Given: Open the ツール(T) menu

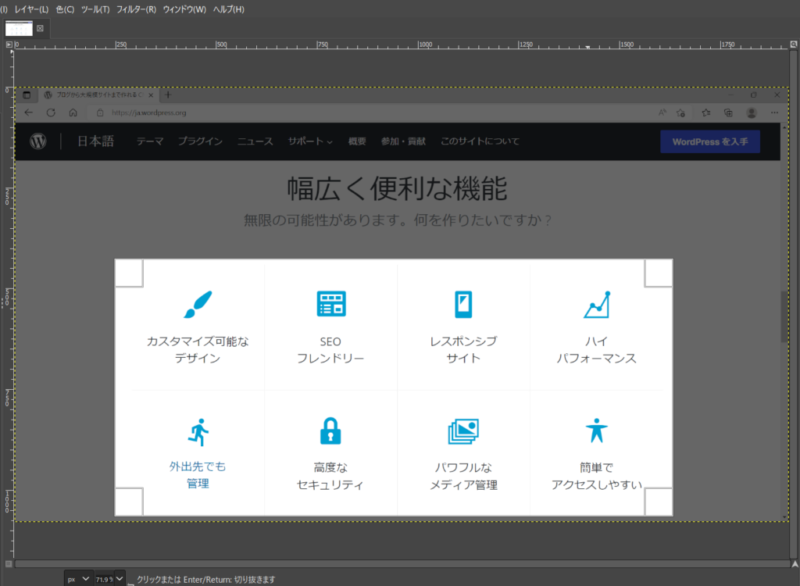Looking at the screenshot, I should pos(95,9).
